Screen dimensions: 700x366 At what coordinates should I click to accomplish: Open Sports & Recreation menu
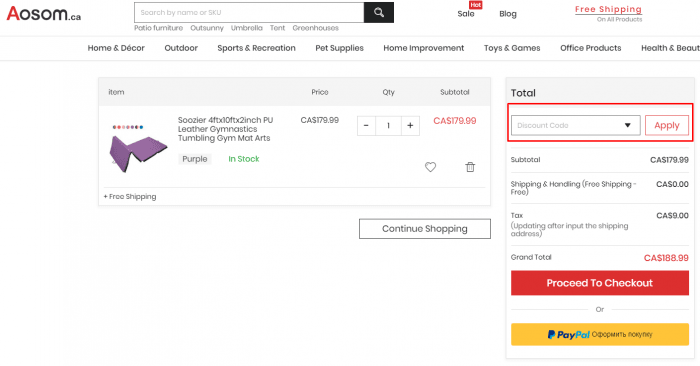(256, 48)
